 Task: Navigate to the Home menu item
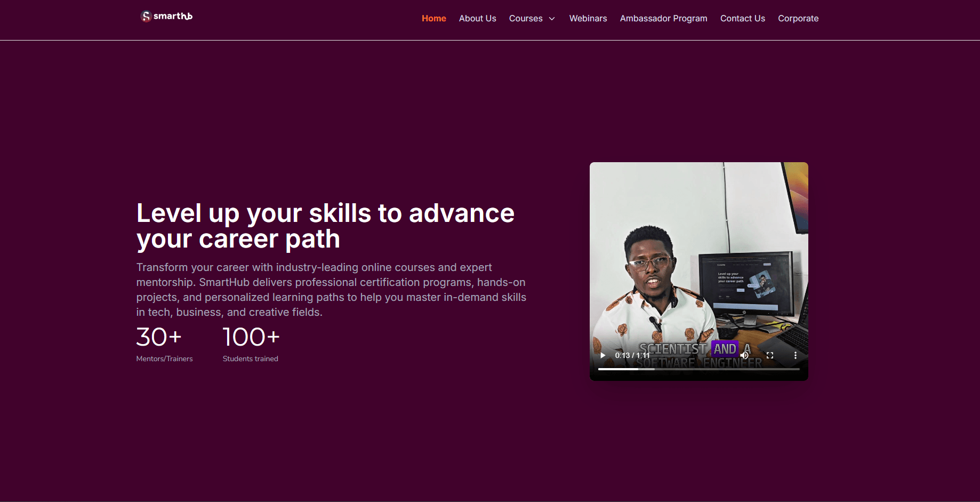[433, 18]
